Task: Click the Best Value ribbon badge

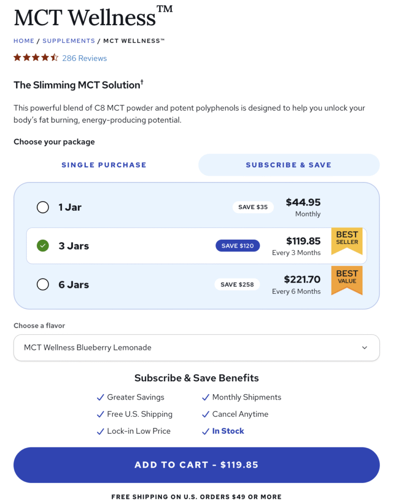Action: point(347,279)
